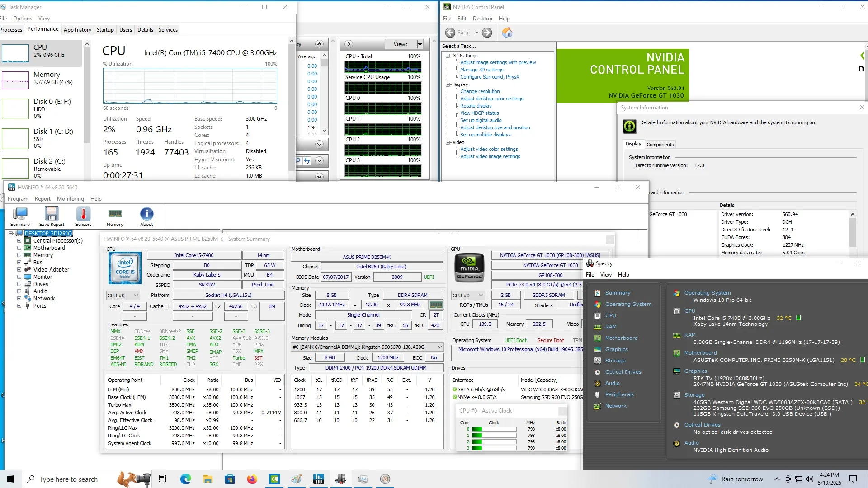Click Set up multiple displays link
Viewport: 868px width, 488px height.
(x=485, y=135)
